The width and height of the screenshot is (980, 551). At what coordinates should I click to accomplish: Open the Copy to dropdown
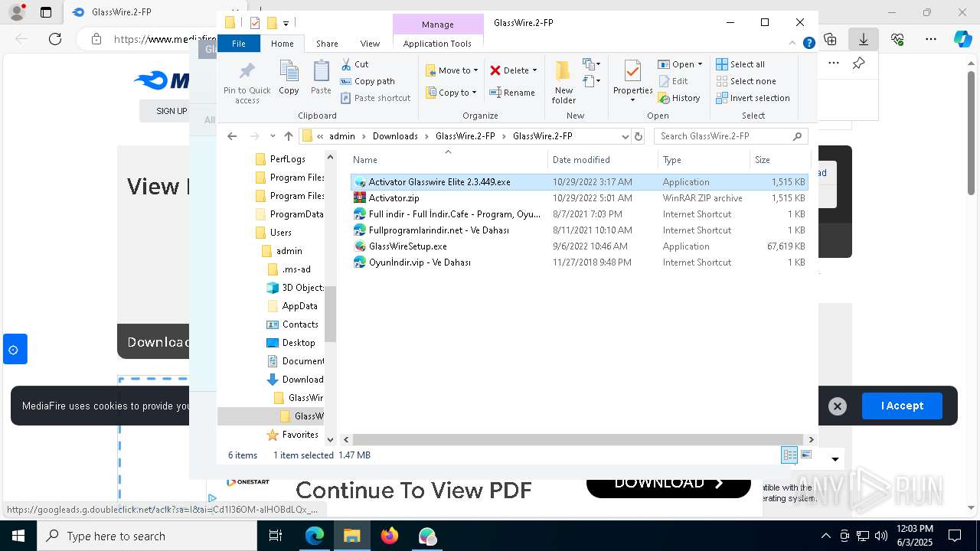click(452, 93)
